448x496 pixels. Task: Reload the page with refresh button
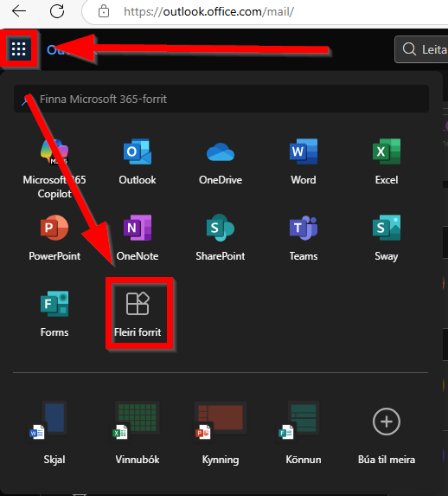tap(57, 11)
